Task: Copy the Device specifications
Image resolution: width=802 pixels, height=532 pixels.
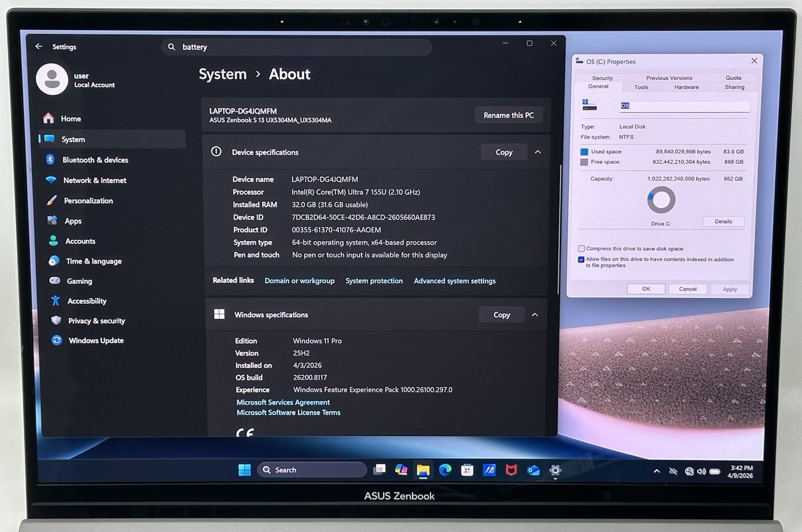Action: coord(504,152)
